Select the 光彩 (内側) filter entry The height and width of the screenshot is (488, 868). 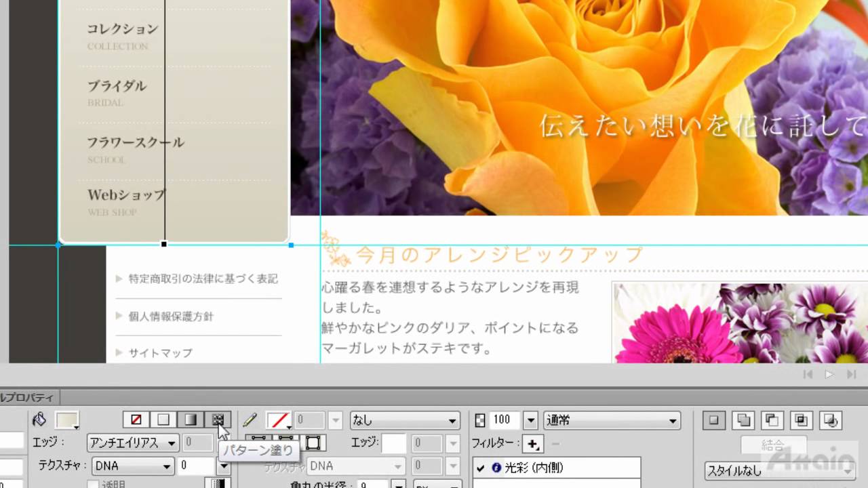point(556,468)
